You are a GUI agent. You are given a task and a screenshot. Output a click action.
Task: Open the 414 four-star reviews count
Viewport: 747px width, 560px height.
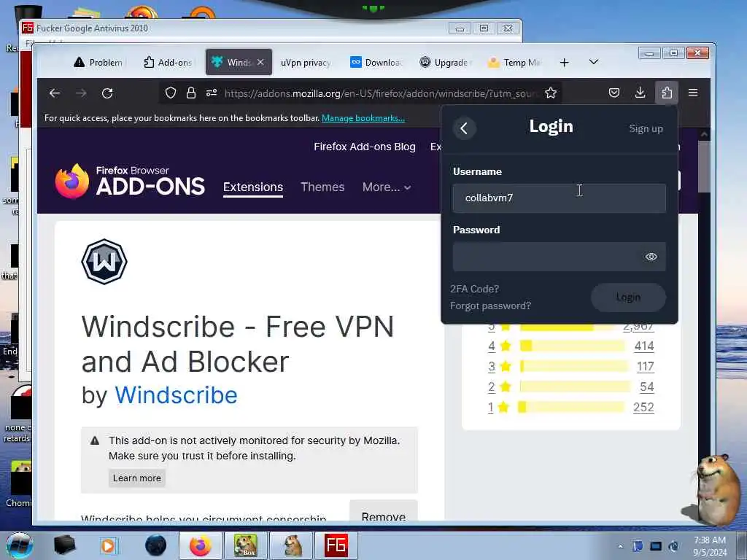[x=644, y=346]
